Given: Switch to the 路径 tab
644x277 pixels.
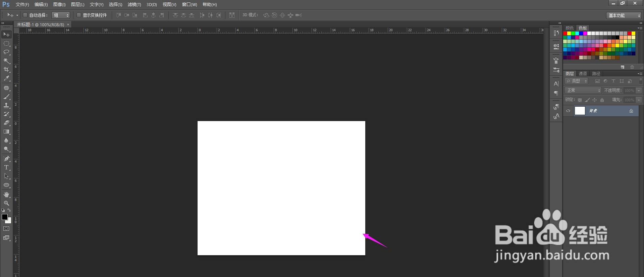Looking at the screenshot, I should (596, 73).
